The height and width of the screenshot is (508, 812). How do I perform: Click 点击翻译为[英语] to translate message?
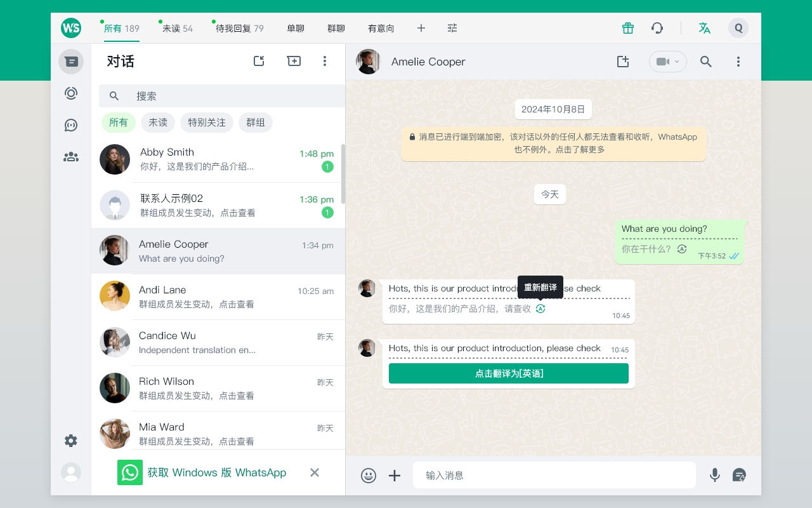(x=508, y=373)
